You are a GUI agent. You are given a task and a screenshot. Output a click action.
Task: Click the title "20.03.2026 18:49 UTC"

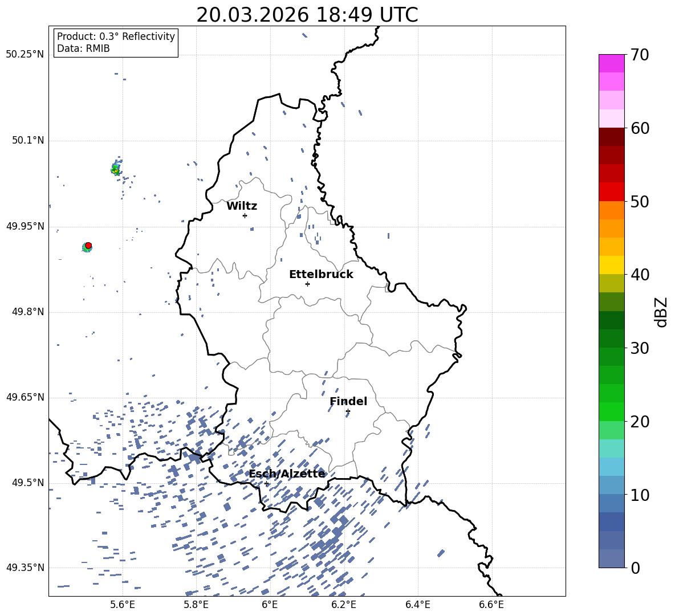[307, 15]
